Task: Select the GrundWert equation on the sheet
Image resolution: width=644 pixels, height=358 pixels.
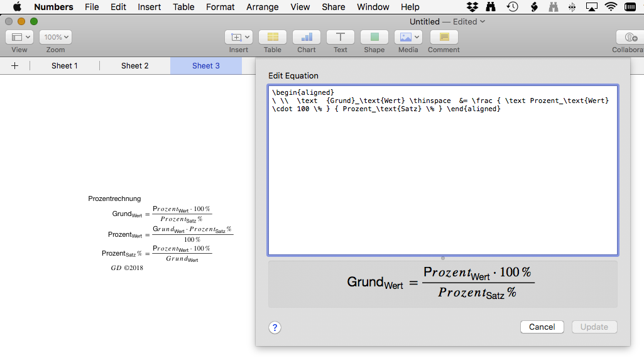Action: click(x=162, y=214)
